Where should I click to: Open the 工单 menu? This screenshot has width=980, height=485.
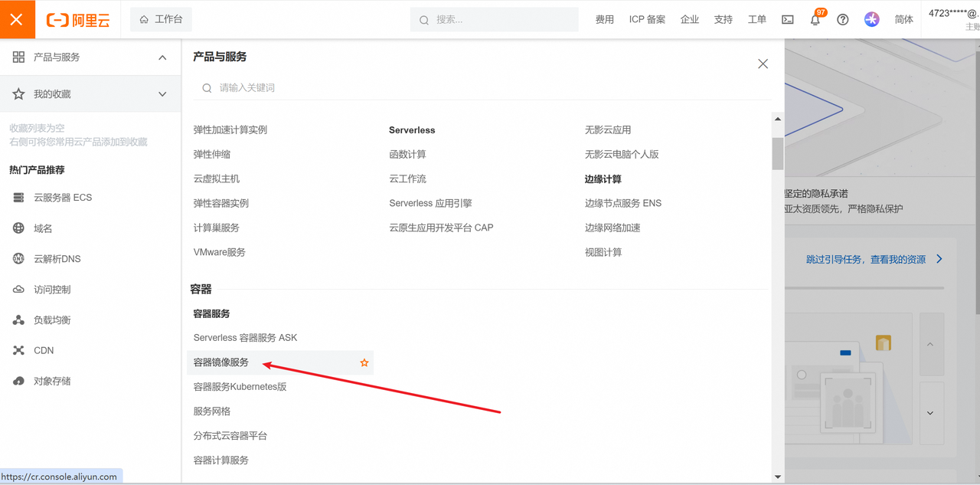pos(757,20)
